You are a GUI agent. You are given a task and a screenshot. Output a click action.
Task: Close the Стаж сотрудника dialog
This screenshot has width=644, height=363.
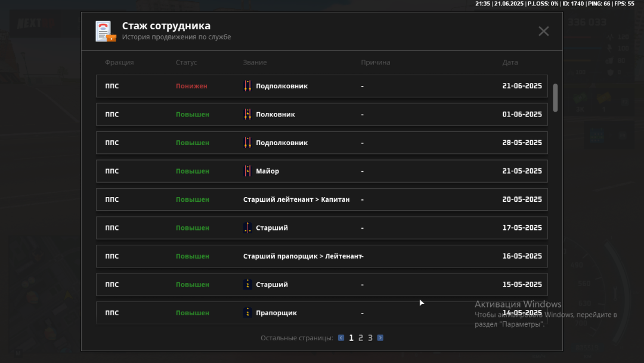(543, 31)
